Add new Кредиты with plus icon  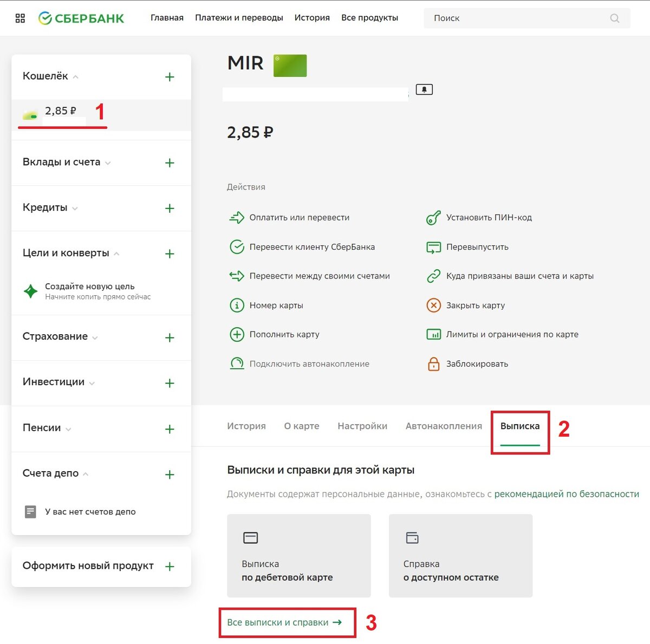[170, 209]
